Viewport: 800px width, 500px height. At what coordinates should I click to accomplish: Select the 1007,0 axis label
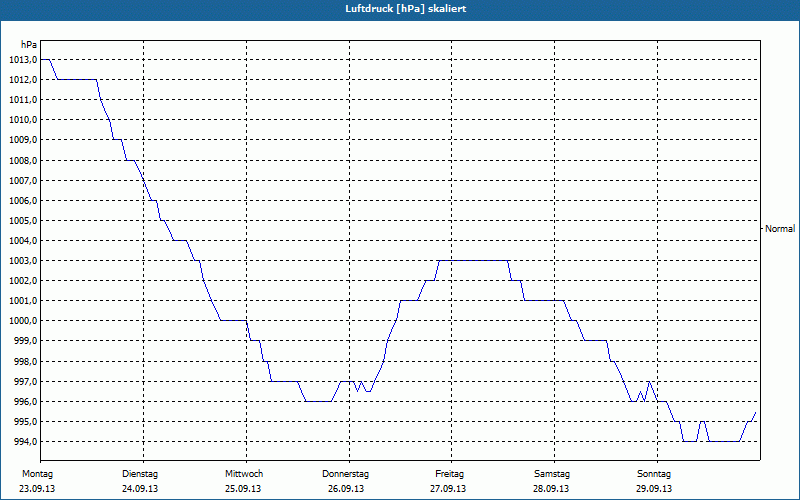[x=23, y=181]
